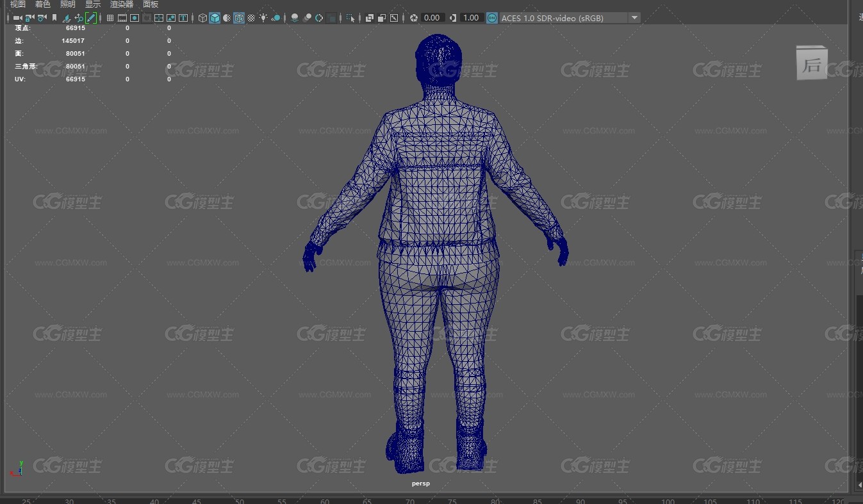Click the persp camera label

tap(421, 484)
